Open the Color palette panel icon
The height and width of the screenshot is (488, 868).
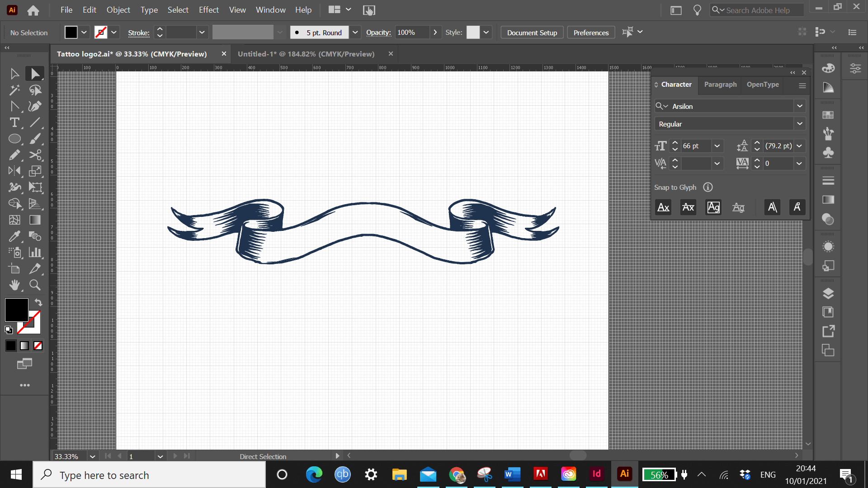(x=828, y=68)
